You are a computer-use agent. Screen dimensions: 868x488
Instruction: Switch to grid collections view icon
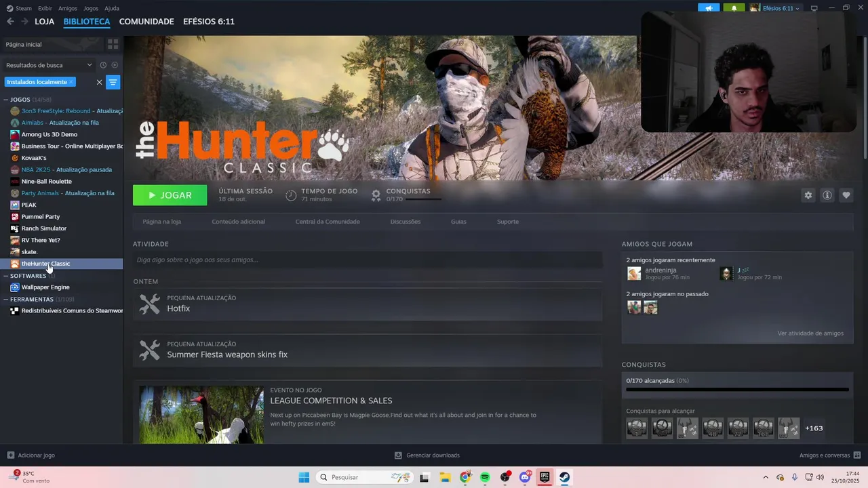pos(113,44)
